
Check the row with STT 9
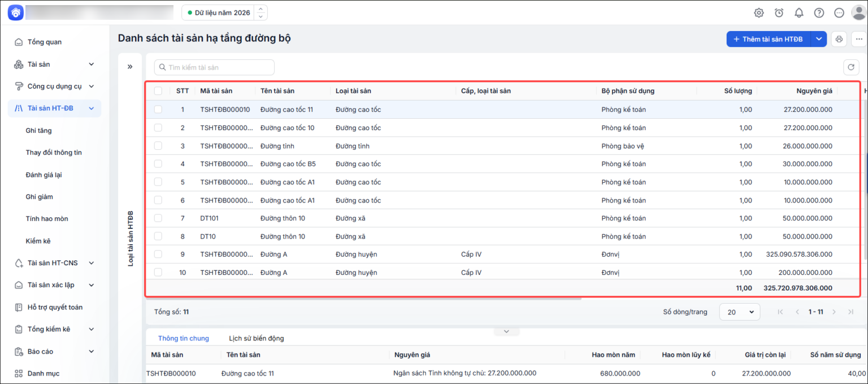pyautogui.click(x=158, y=254)
